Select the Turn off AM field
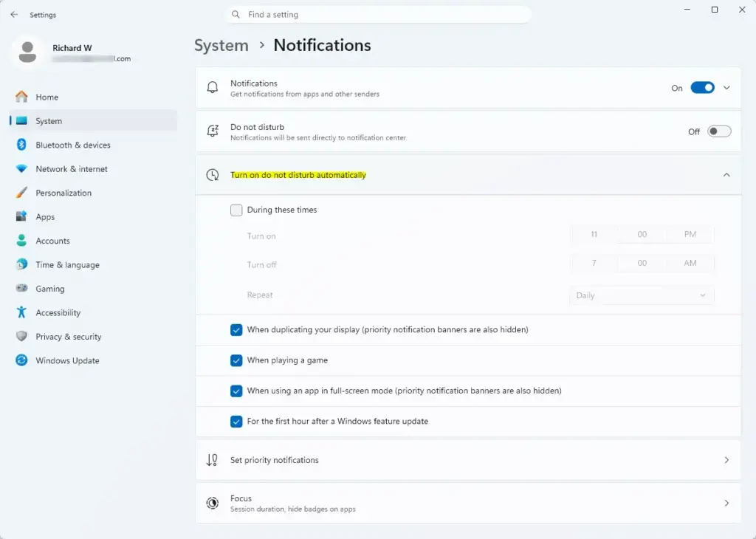 (690, 264)
